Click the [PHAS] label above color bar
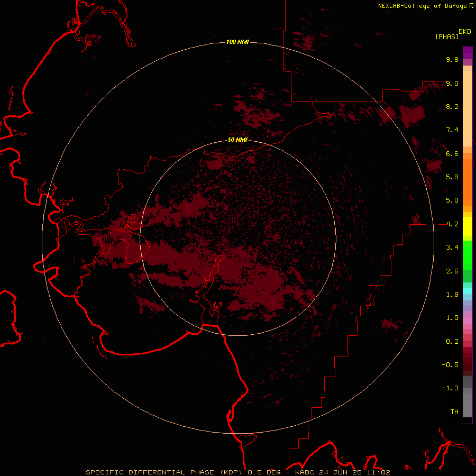 pos(447,36)
